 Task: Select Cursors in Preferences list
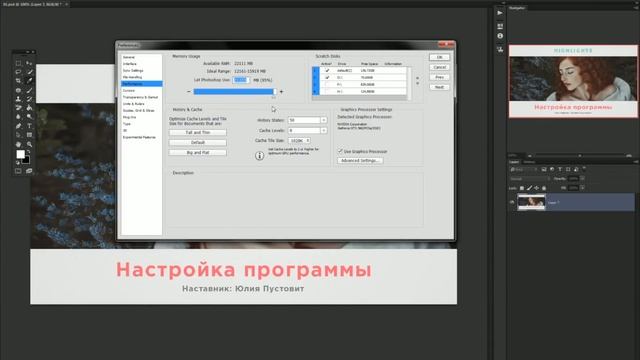(129, 91)
